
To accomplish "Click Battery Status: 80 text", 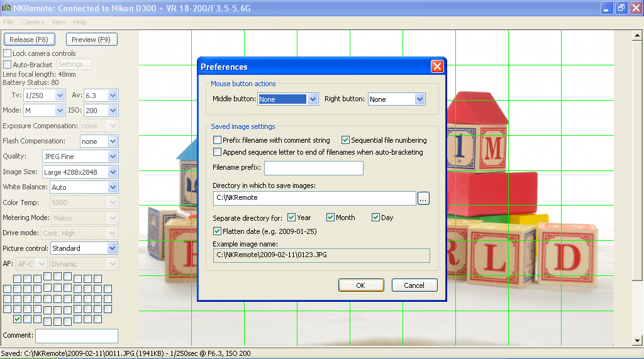I will pos(31,82).
